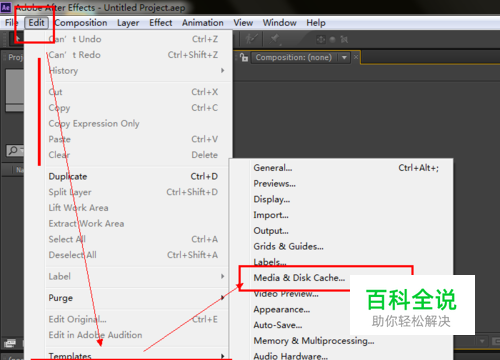Open the Composition menu
The height and width of the screenshot is (360, 500).
coord(81,23)
